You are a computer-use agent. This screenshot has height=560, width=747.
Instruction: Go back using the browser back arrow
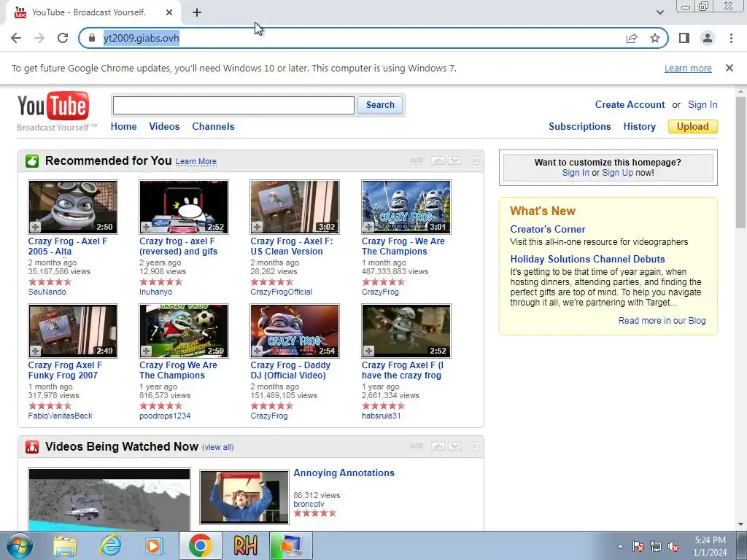(16, 38)
